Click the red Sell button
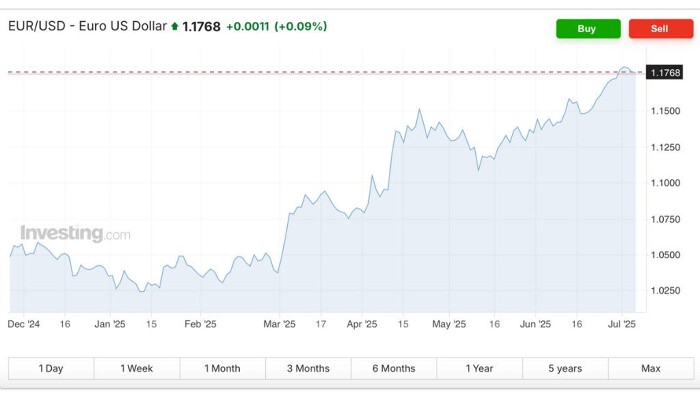This screenshot has height=399, width=700. 661,29
